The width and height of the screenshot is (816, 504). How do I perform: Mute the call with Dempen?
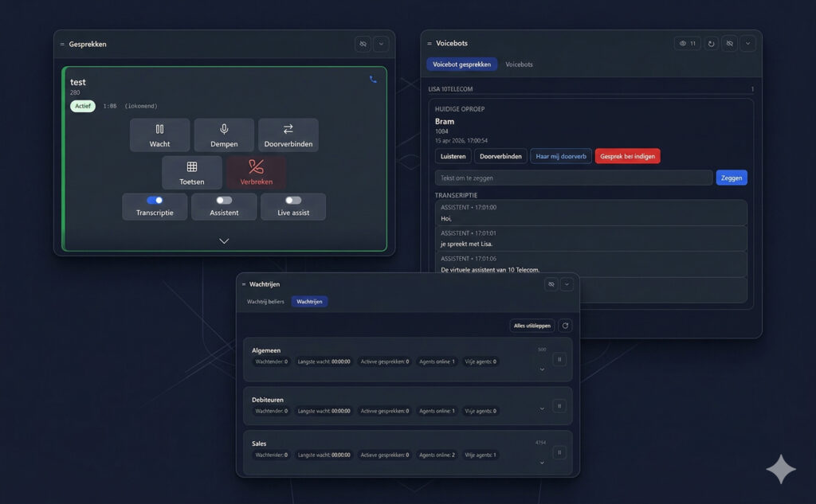click(224, 135)
